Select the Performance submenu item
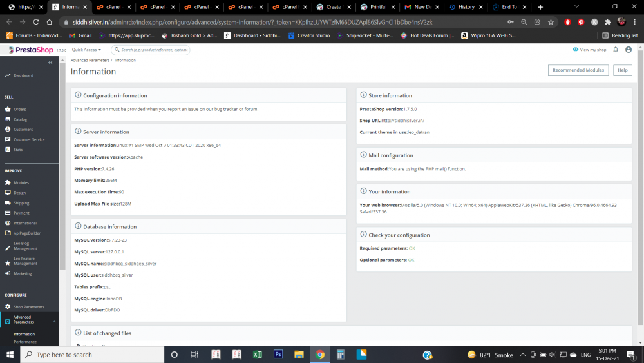Image resolution: width=644 pixels, height=363 pixels. 25,342
